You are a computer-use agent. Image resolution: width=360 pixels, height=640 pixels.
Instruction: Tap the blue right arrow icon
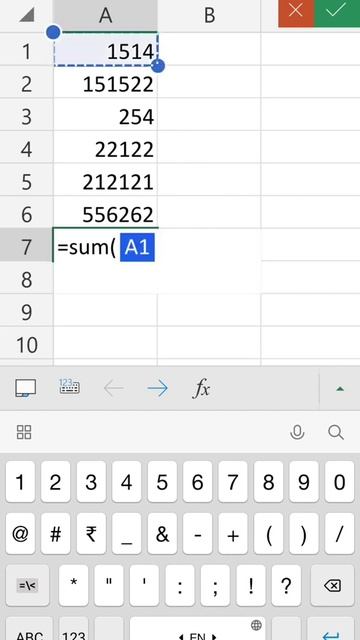(x=158, y=389)
